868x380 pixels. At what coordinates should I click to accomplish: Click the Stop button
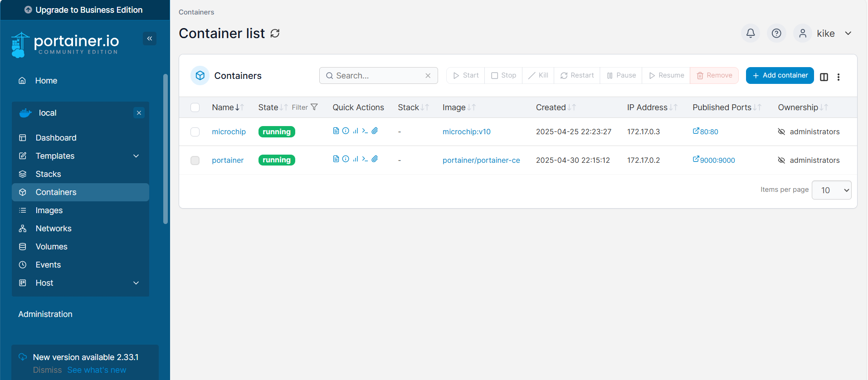(x=503, y=75)
